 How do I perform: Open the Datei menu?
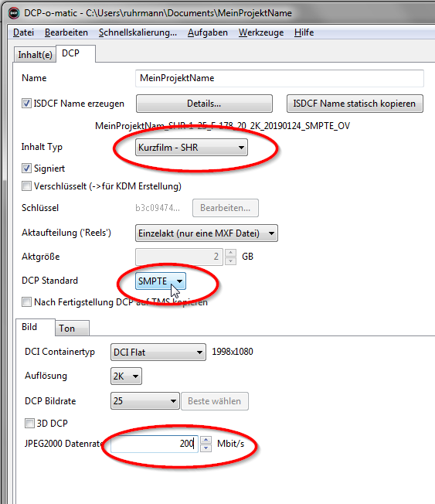[x=23, y=32]
